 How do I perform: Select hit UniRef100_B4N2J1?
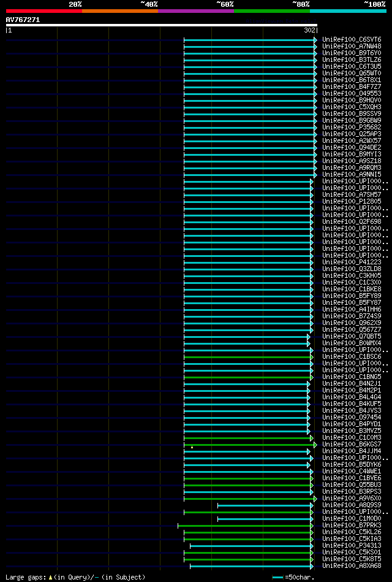(x=352, y=384)
